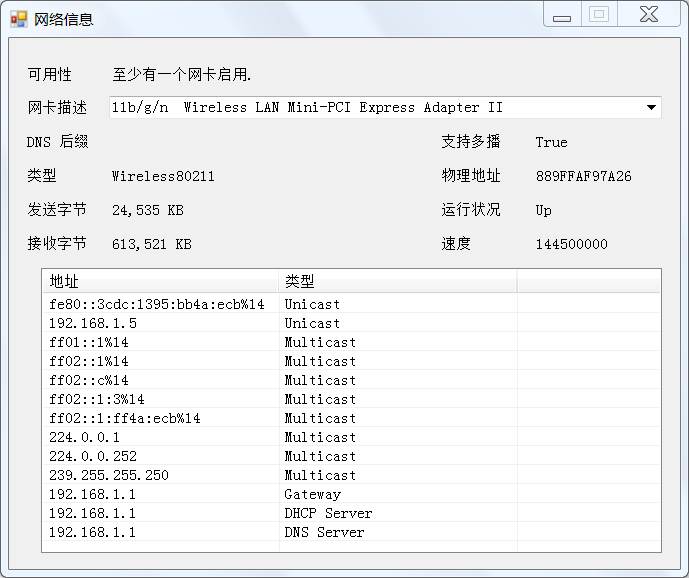This screenshot has width=689, height=578.
Task: Click the 类型 column header in the address list
Action: click(398, 281)
